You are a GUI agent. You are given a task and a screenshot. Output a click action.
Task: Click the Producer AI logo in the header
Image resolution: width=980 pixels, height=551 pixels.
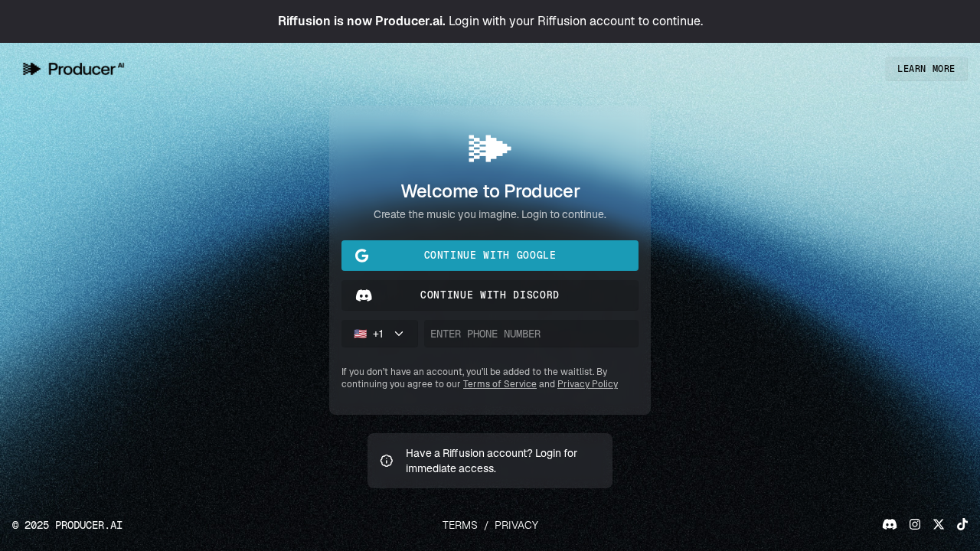pos(73,69)
